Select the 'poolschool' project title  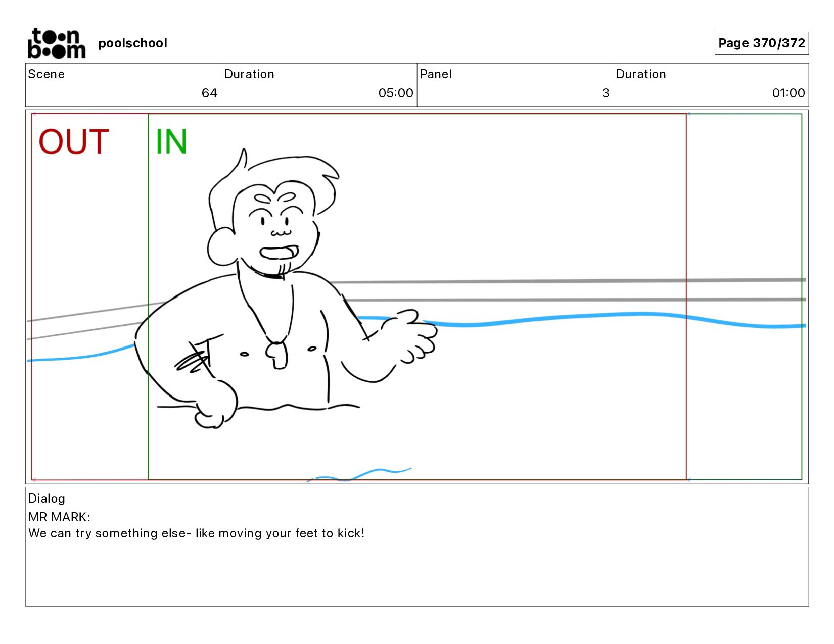[132, 43]
